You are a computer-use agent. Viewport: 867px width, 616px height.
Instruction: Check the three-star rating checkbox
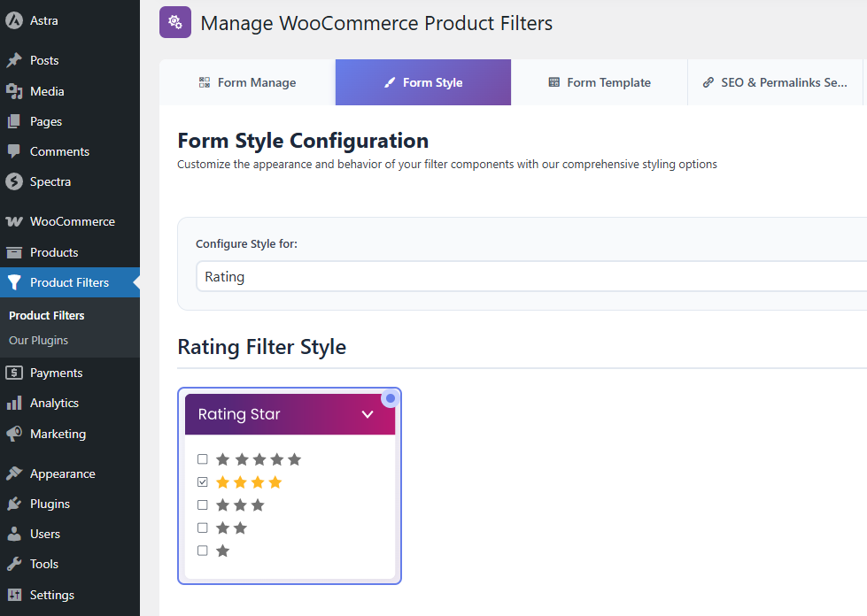coord(203,505)
